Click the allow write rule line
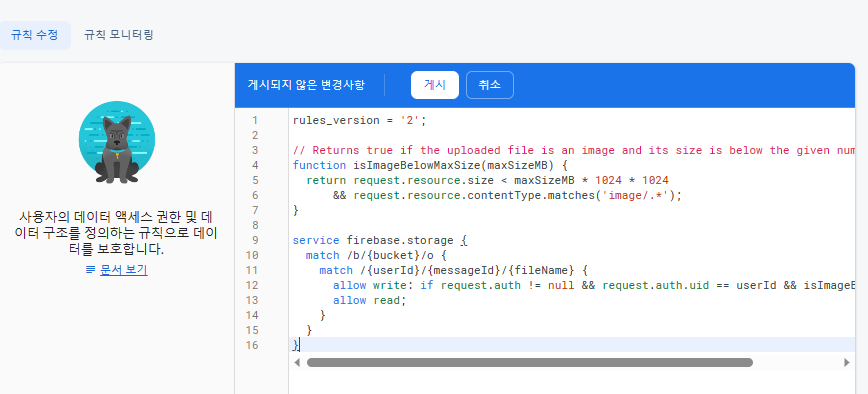The height and width of the screenshot is (394, 868). click(594, 285)
